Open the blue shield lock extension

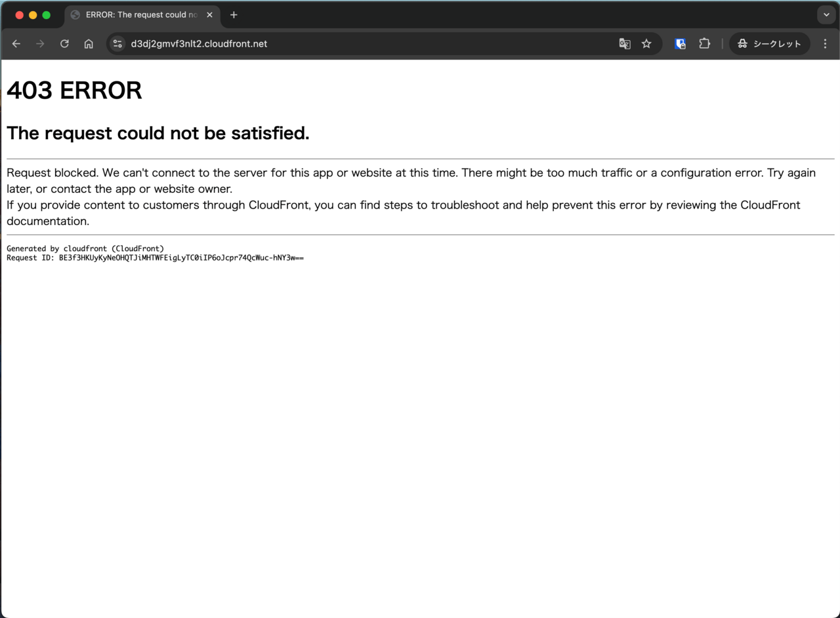point(681,44)
